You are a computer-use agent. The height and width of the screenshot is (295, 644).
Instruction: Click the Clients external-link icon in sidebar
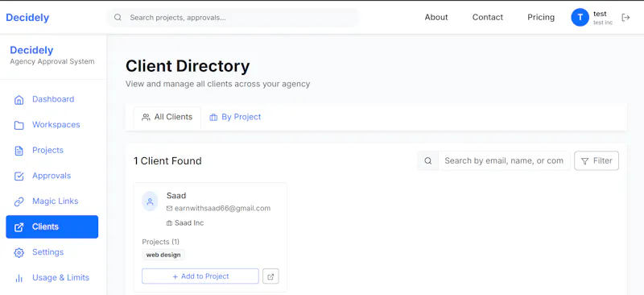tap(19, 227)
